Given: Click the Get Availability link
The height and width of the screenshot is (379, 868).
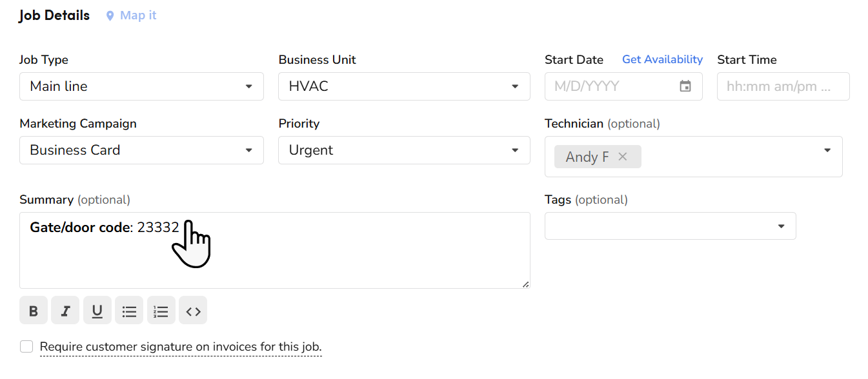Looking at the screenshot, I should 662,59.
